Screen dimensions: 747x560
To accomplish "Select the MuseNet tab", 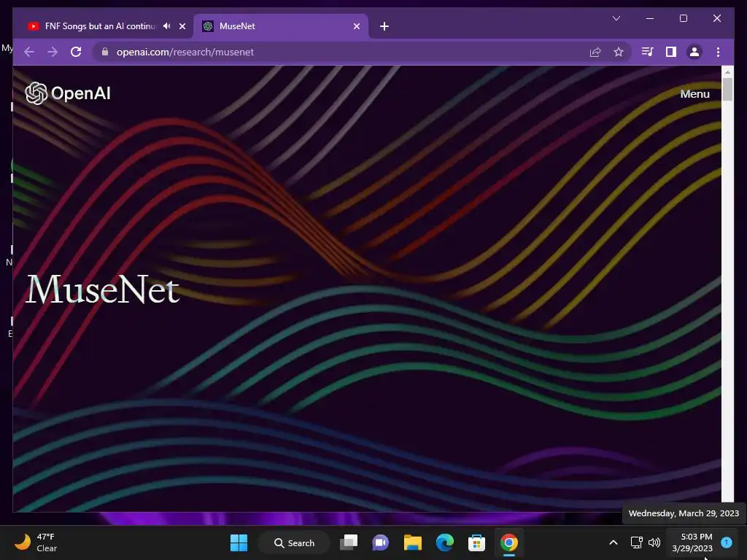I will point(280,26).
